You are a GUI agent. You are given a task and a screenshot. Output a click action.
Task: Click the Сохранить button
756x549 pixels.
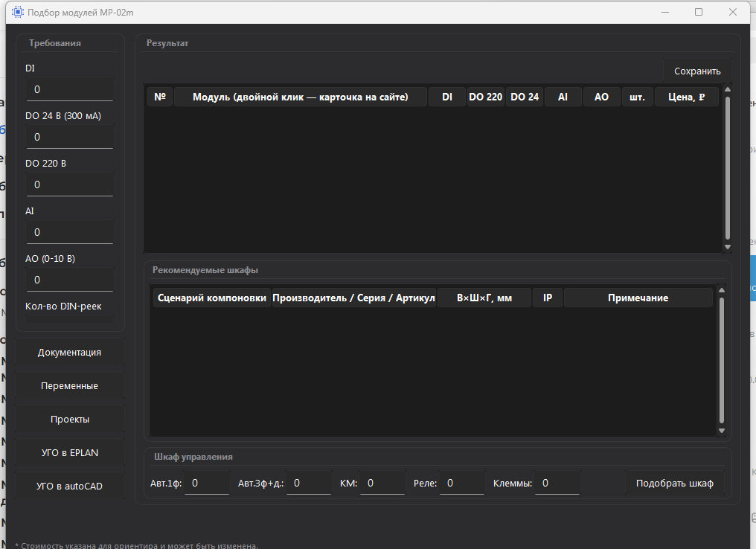697,71
